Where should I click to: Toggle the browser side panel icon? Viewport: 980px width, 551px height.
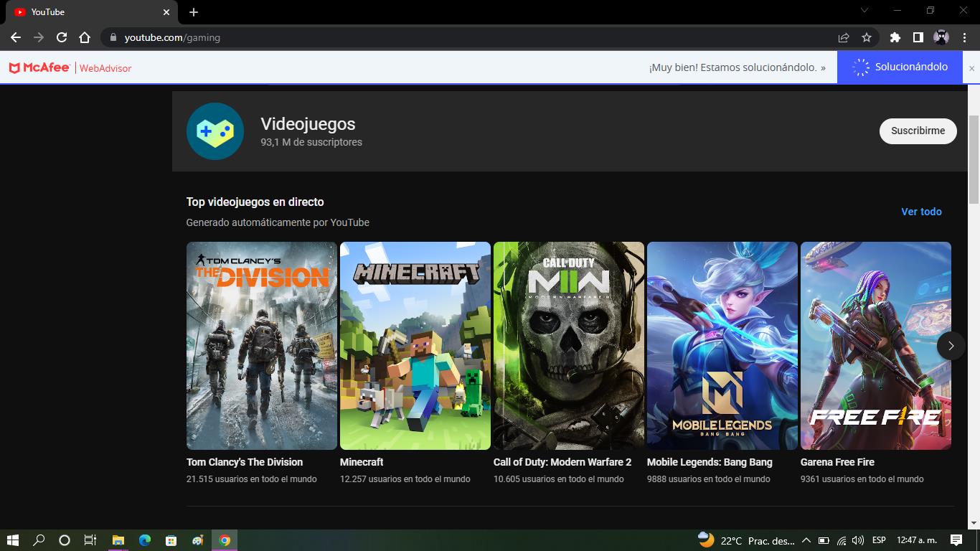tap(918, 37)
